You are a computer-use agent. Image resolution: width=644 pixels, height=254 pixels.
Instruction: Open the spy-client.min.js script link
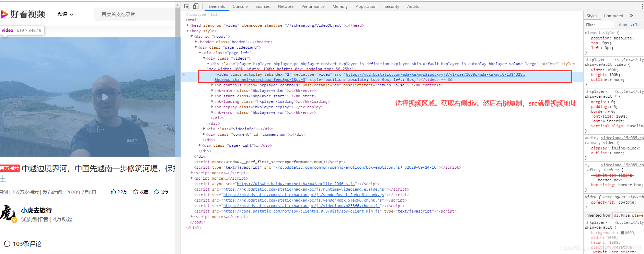click(x=301, y=211)
